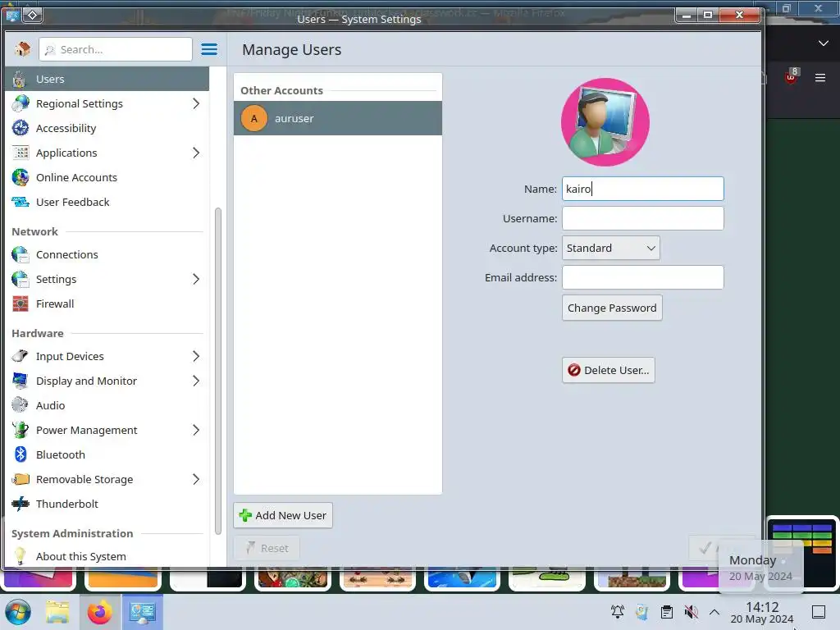Screen dimensions: 840x630
Task: Click the Regional Settings globe icon
Action: 20,103
